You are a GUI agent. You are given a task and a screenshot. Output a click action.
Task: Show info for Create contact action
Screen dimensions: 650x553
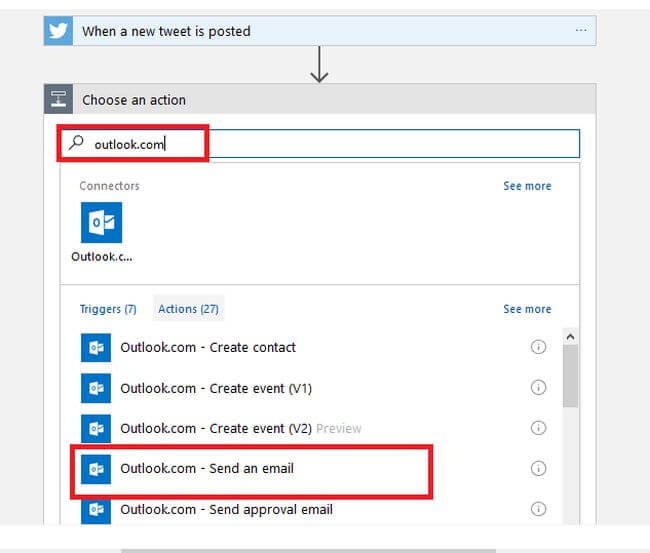[538, 348]
